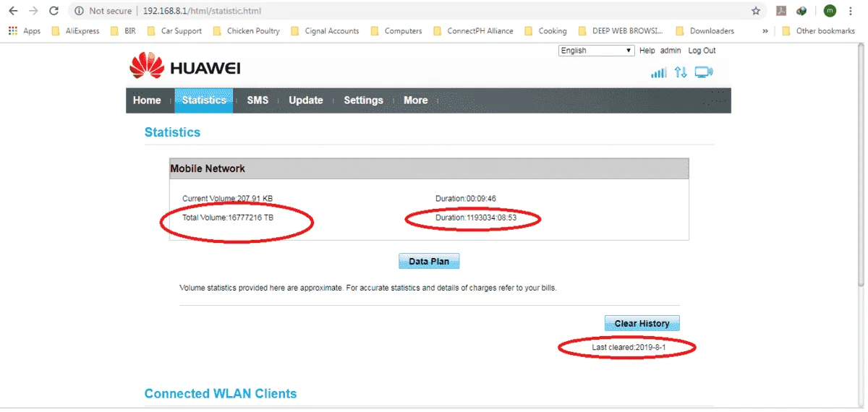The width and height of the screenshot is (868, 412).
Task: Open the Cignal Accounts bookmark folder
Action: click(x=325, y=31)
